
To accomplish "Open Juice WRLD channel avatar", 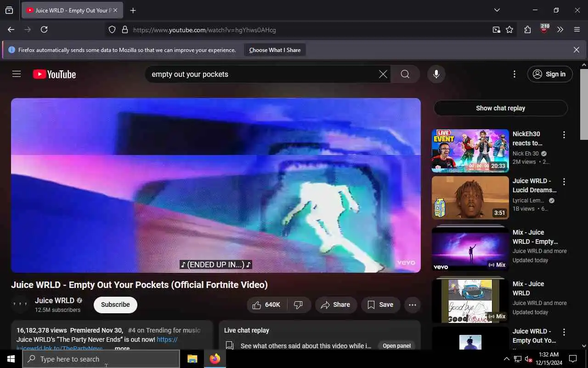I will pos(20,305).
